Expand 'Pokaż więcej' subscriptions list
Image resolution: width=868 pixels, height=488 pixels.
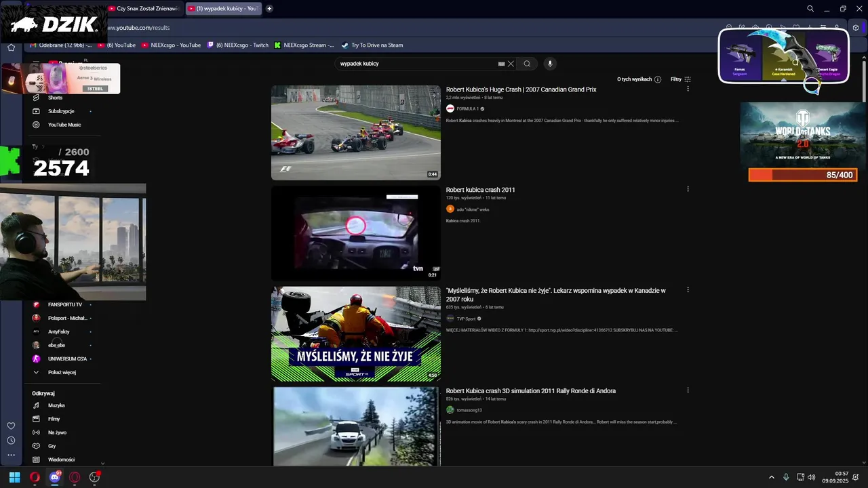(62, 372)
